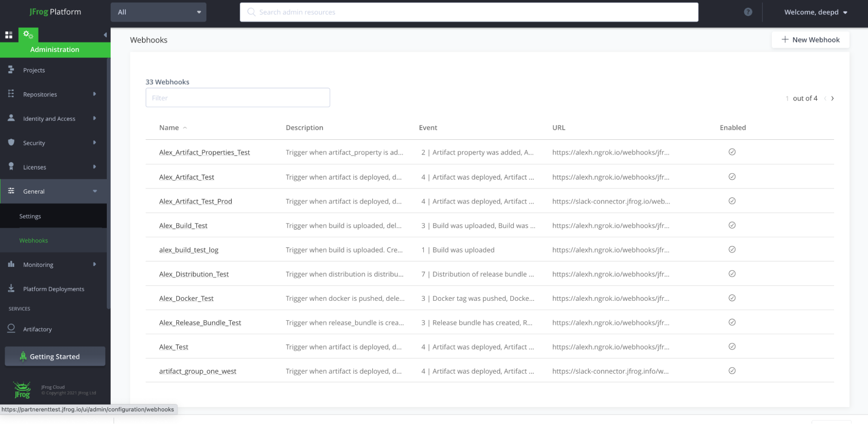Expand the Identity and Access submenu arrow
This screenshot has height=424, width=868.
click(94, 118)
